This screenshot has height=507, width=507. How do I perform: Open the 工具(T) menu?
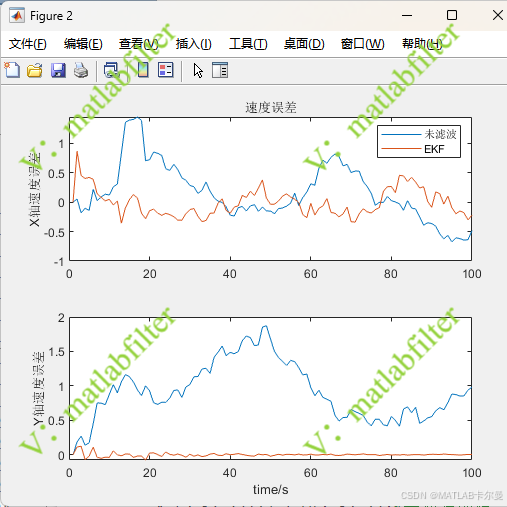248,44
